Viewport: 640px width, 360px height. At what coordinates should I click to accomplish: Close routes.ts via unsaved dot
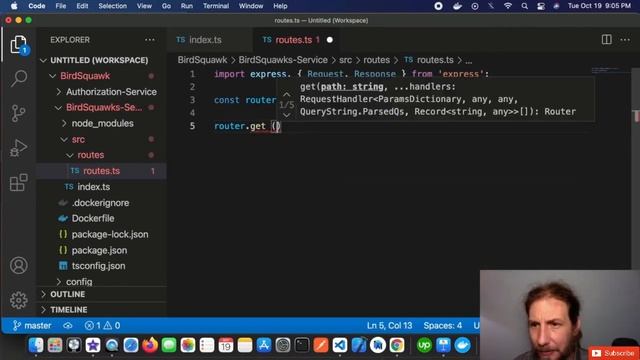[x=330, y=40]
